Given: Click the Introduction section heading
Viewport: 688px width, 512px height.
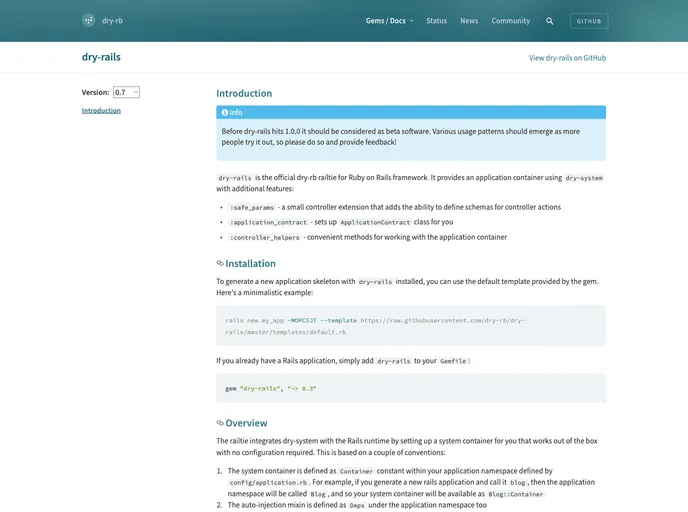Looking at the screenshot, I should [244, 93].
